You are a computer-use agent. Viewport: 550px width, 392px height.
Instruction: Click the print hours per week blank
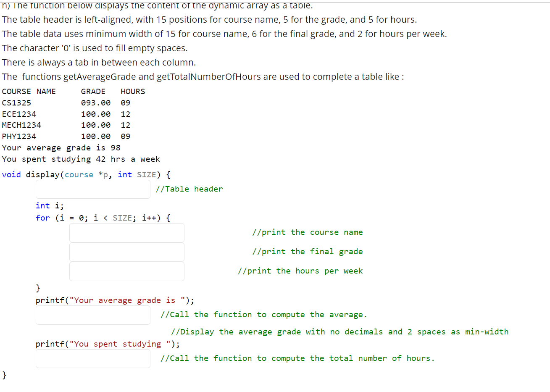click(126, 271)
